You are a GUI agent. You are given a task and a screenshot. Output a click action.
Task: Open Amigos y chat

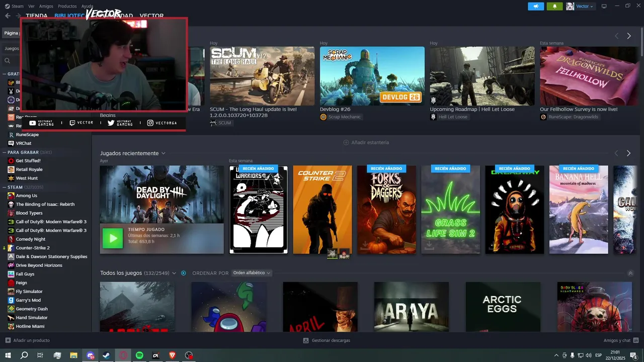pyautogui.click(x=617, y=340)
